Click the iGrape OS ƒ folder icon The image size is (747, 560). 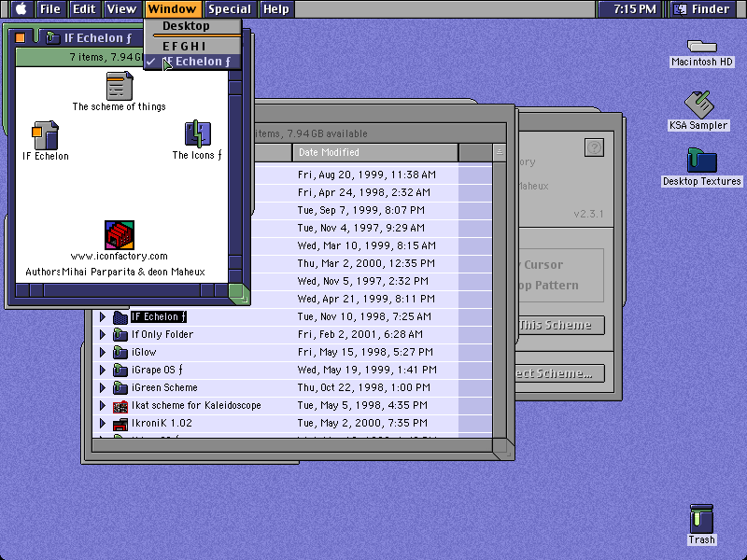[120, 370]
